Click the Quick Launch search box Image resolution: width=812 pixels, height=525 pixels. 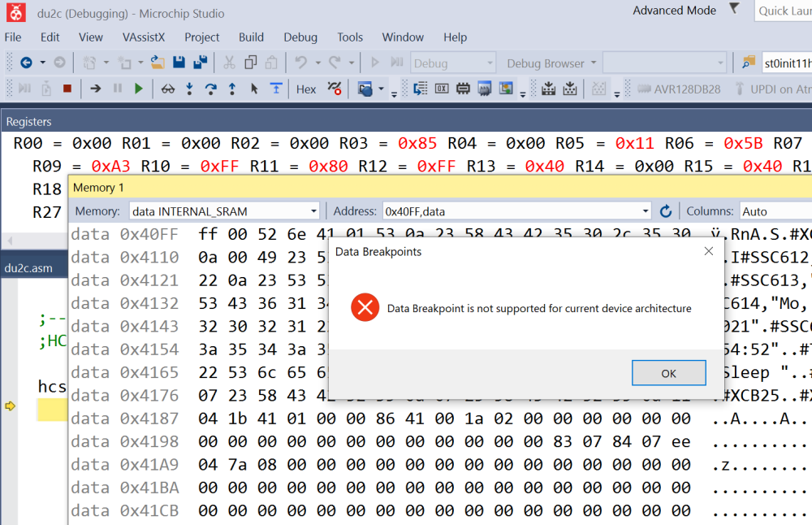pyautogui.click(x=783, y=11)
